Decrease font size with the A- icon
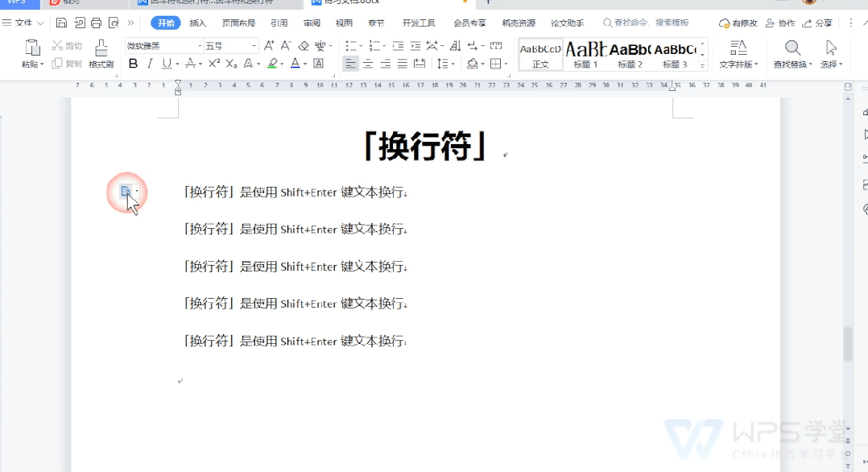The width and height of the screenshot is (868, 472). pos(286,45)
